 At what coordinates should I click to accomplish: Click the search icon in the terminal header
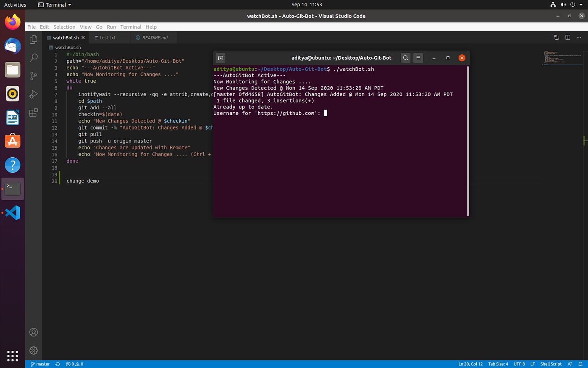click(405, 58)
